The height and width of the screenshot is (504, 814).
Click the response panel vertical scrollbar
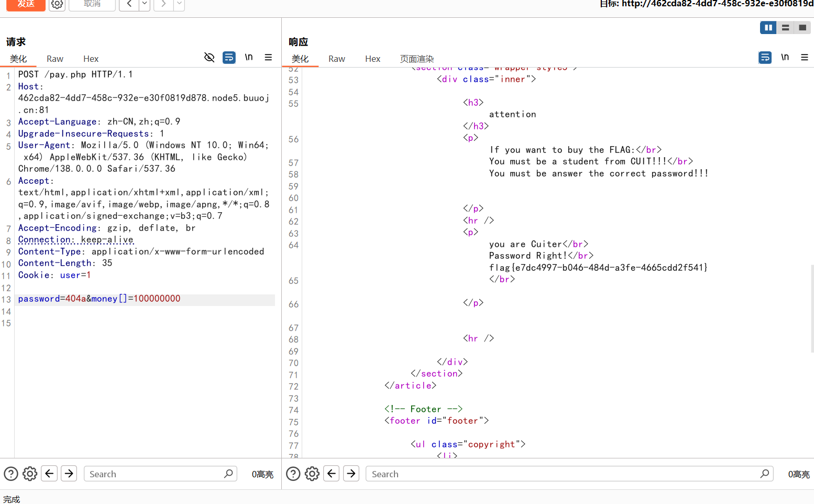point(811,309)
